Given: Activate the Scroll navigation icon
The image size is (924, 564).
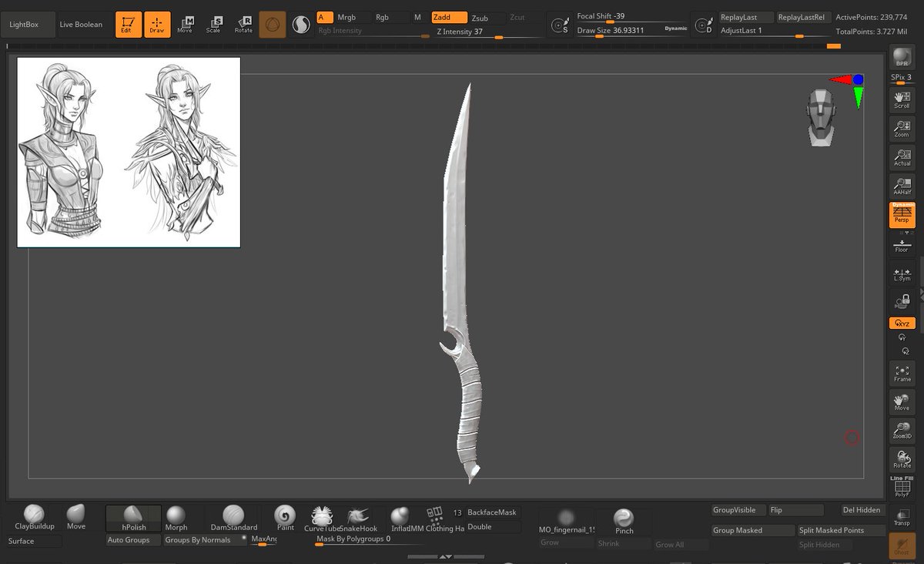Looking at the screenshot, I should point(901,100).
